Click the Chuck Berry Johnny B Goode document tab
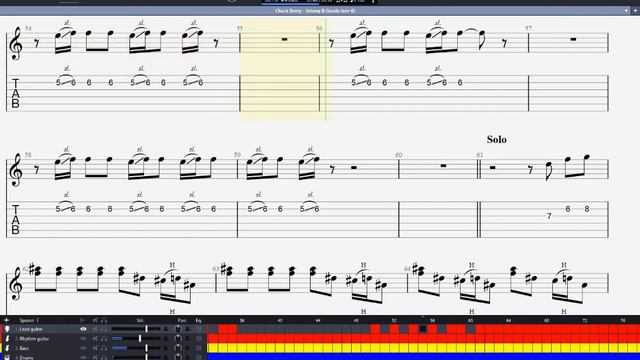The image size is (640, 360). 315,11
